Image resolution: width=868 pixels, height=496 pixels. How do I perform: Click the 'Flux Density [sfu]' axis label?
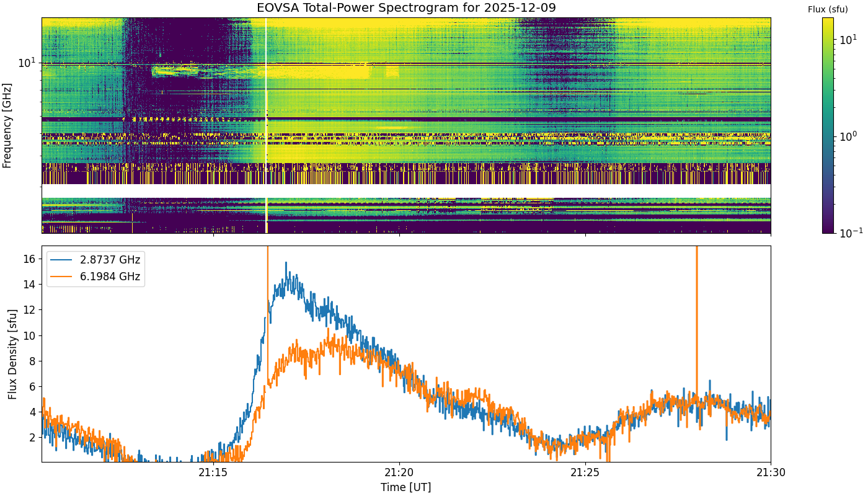tap(12, 353)
